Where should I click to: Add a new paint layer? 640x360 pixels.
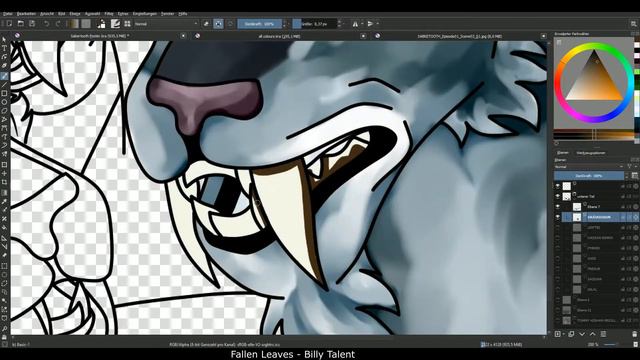(558, 334)
